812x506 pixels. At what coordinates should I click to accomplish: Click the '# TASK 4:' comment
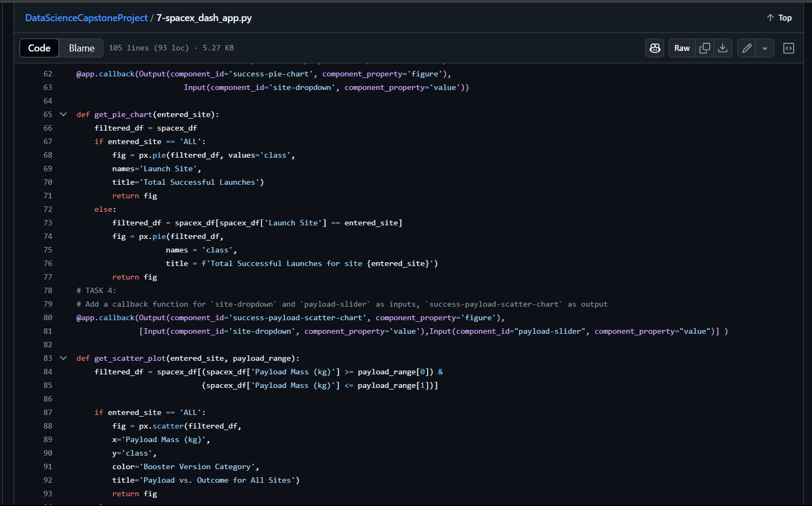coord(96,290)
